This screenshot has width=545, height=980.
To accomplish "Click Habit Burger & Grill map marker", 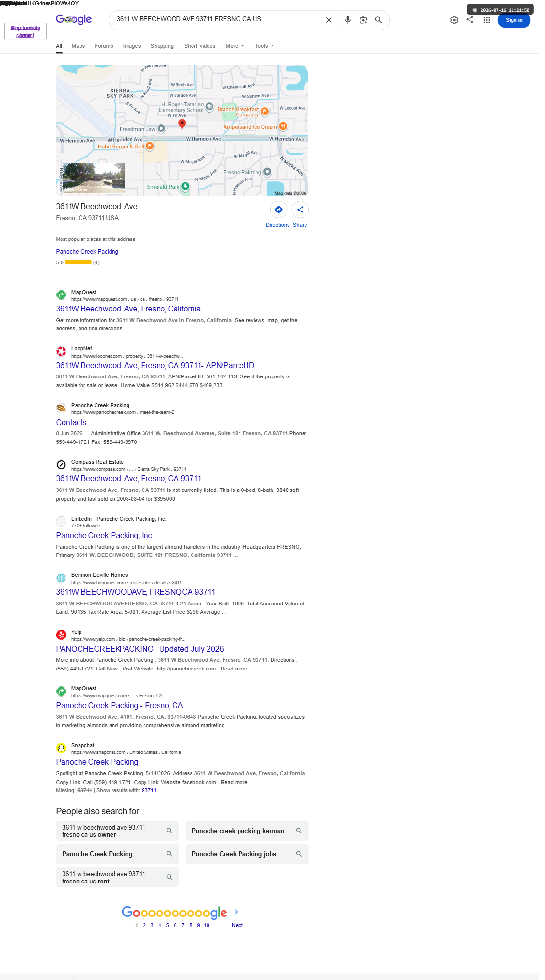I will (150, 146).
